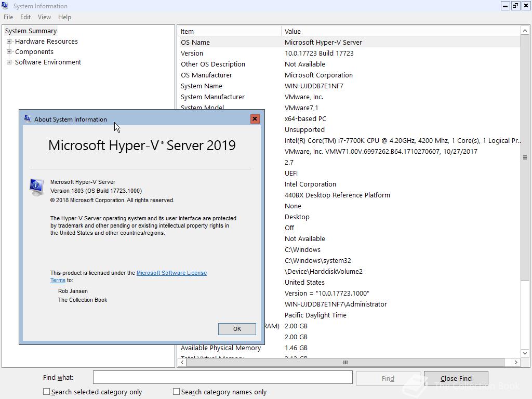Click the C:\Windows\system32 value
Viewport: 532px width, 399px height.
(318, 261)
